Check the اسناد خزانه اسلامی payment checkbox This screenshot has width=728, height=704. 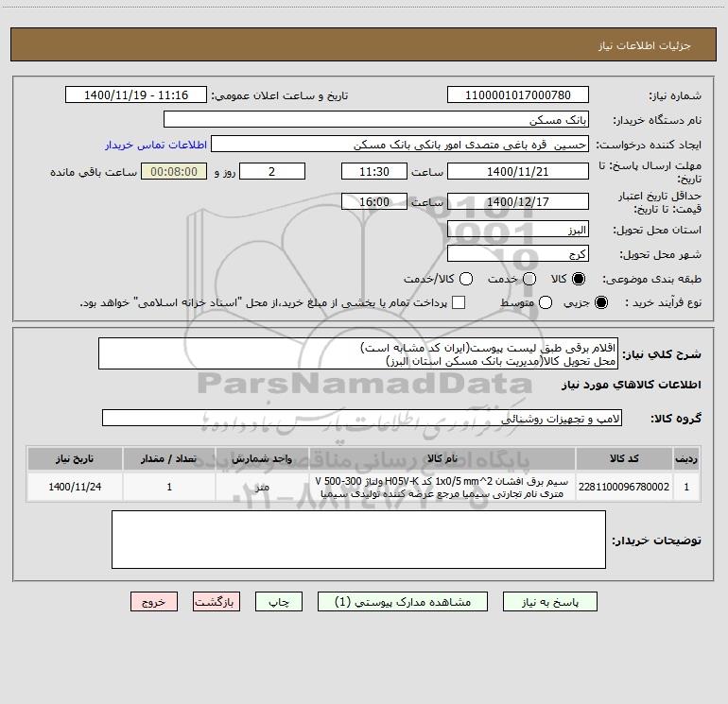tap(459, 302)
